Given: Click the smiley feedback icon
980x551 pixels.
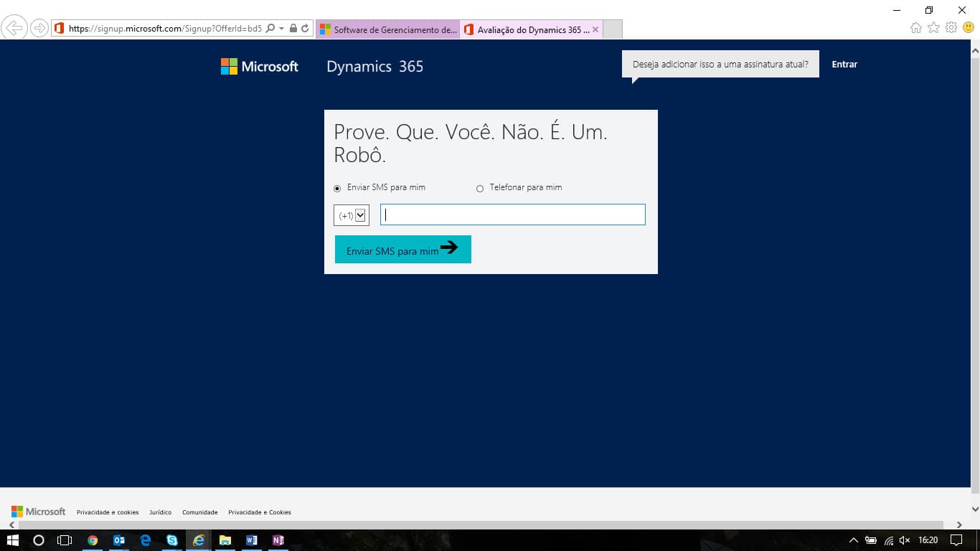Looking at the screenshot, I should point(968,28).
